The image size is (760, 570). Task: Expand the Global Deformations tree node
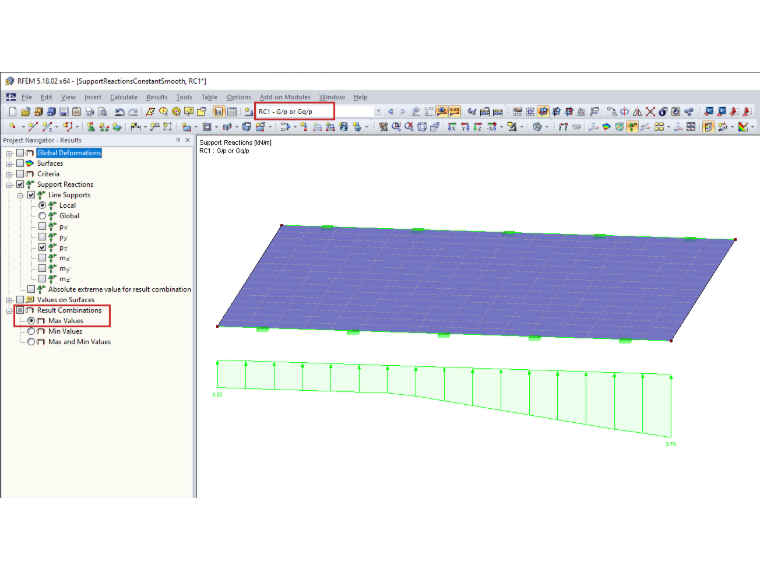pos(9,153)
